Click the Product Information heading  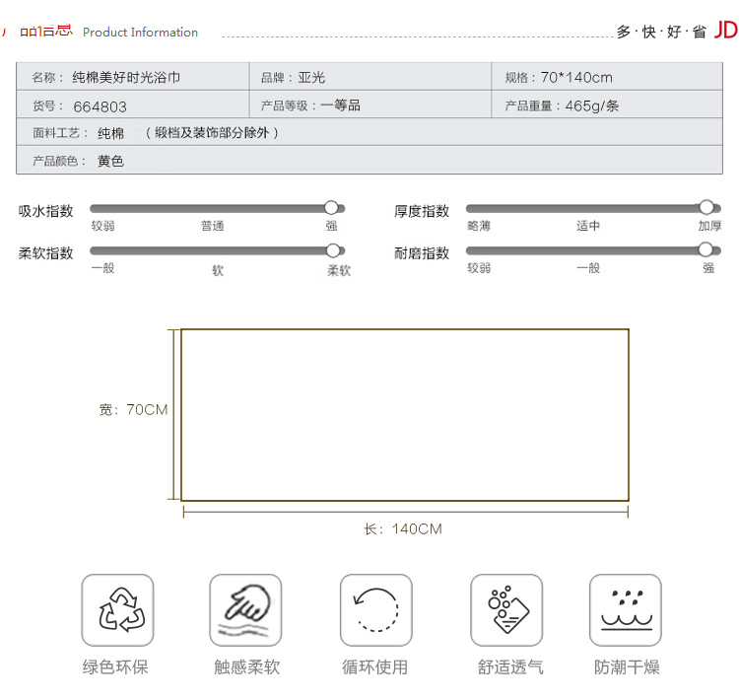[x=140, y=33]
